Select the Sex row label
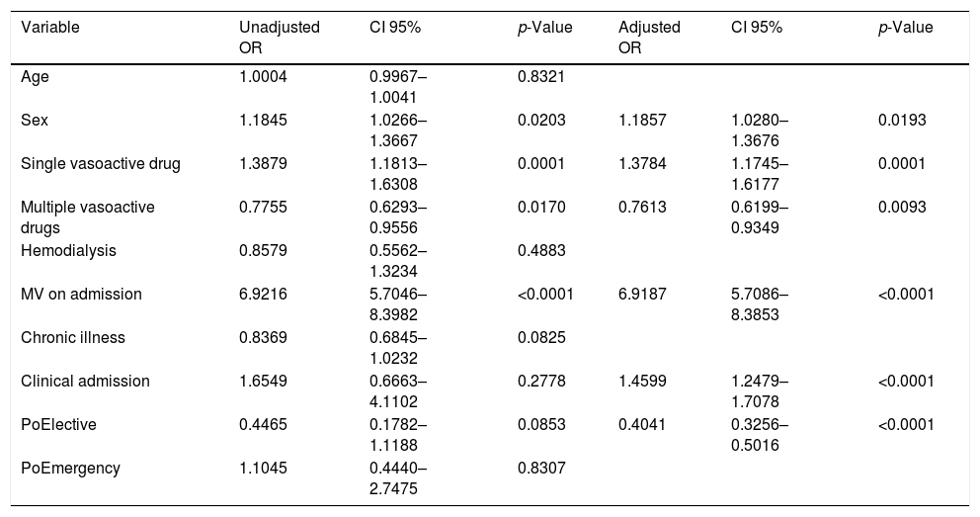 point(34,120)
